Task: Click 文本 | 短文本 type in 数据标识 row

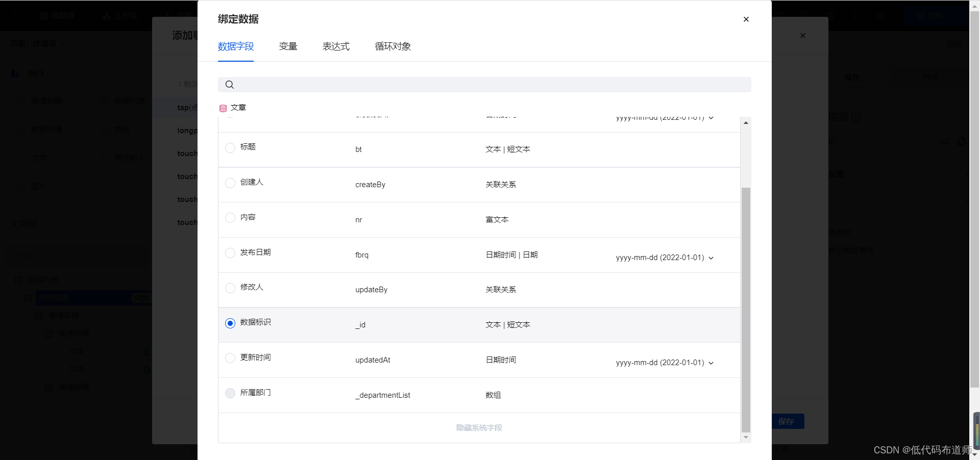Action: [508, 325]
